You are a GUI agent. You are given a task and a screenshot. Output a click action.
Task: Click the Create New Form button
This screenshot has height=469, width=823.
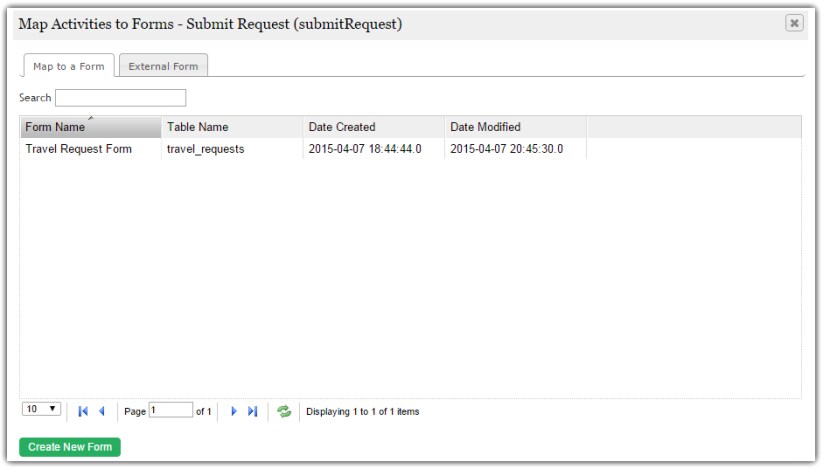[x=70, y=447]
